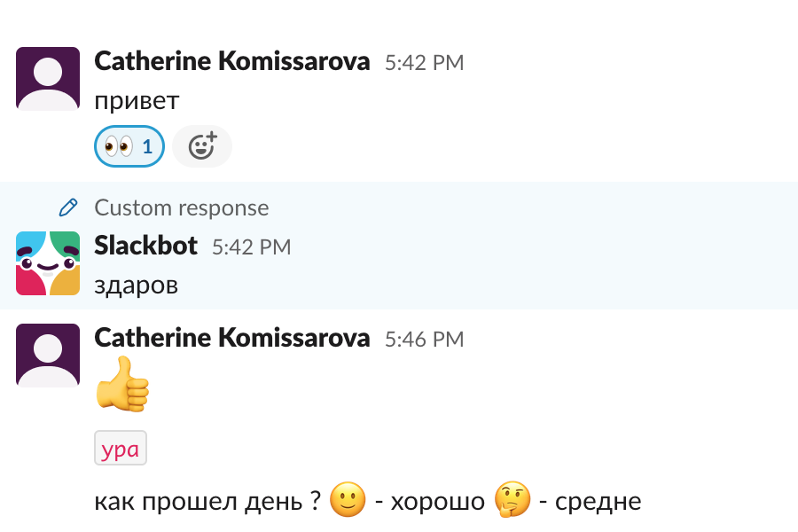This screenshot has width=798, height=532.
Task: Click the red ура code snippet
Action: pyautogui.click(x=121, y=449)
